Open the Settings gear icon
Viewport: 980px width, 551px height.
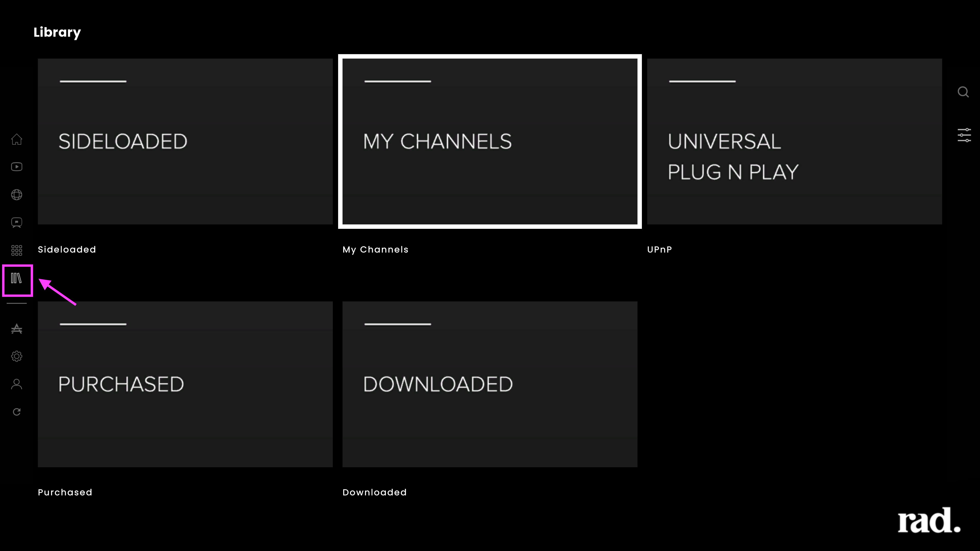coord(16,356)
